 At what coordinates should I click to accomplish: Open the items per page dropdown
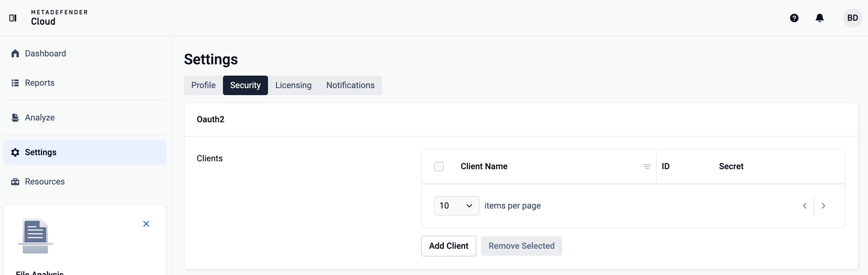[456, 205]
